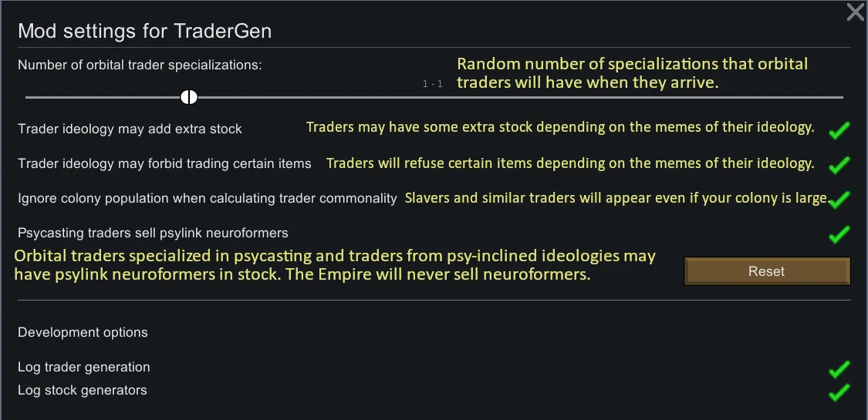This screenshot has height=420, width=868.
Task: Click the "Ignore colony population" option text
Action: point(207,198)
